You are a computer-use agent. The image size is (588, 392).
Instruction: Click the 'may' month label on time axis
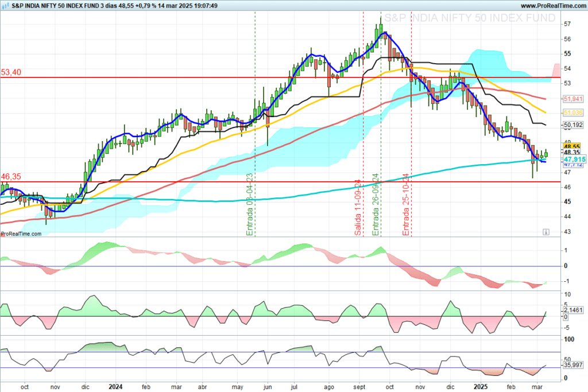(x=237, y=387)
